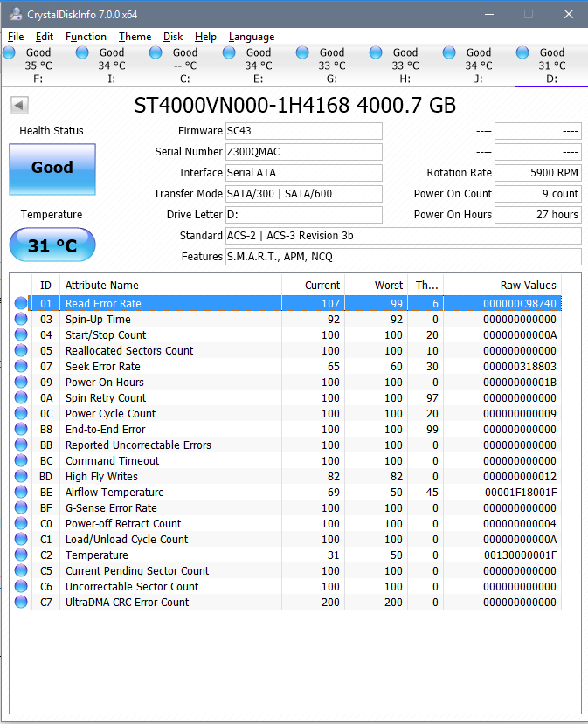This screenshot has height=724, width=588.
Task: Open the Edit menu
Action: pyautogui.click(x=45, y=37)
